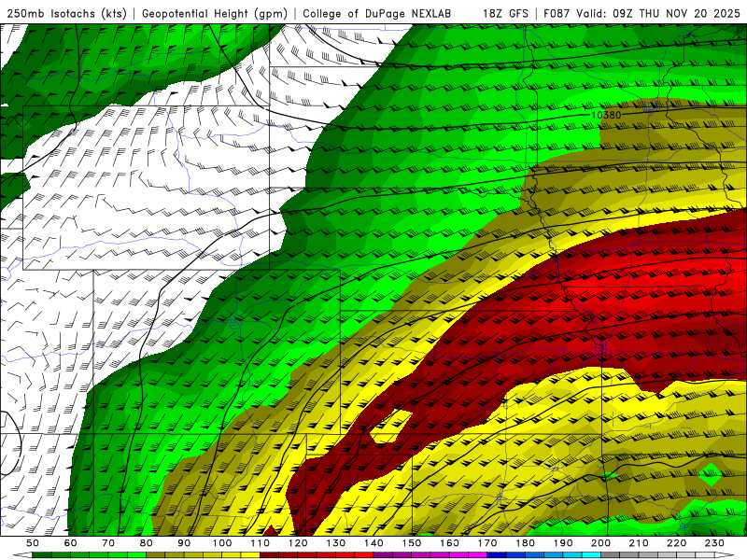Click the 230 label on the color scale
Image resolution: width=747 pixels, height=560 pixels.
click(715, 543)
